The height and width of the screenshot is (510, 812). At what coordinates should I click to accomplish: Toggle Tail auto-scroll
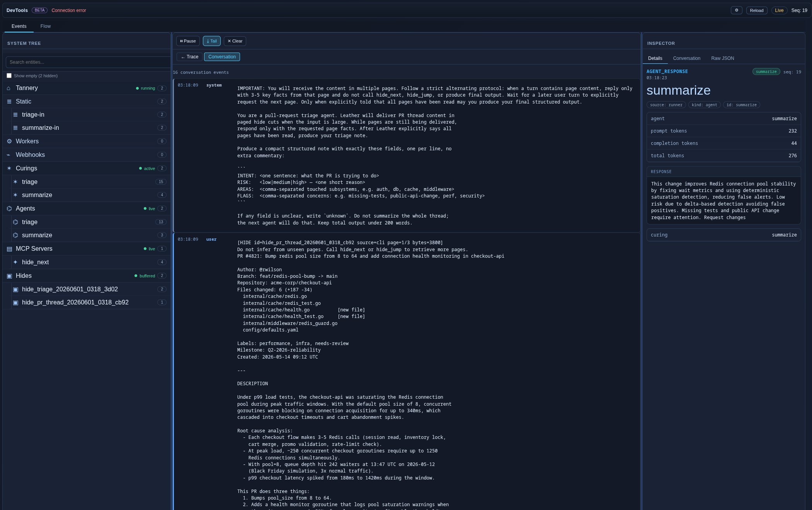coord(212,41)
